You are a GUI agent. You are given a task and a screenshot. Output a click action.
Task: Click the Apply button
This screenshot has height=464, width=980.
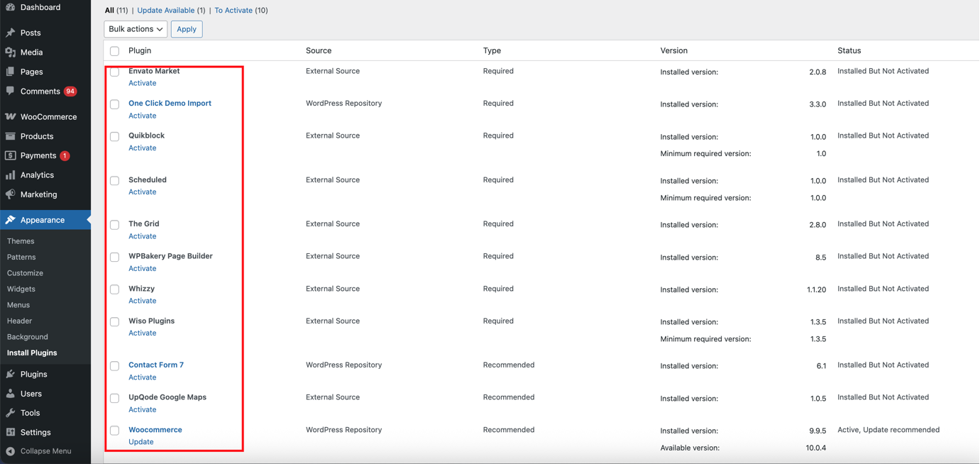coord(187,29)
